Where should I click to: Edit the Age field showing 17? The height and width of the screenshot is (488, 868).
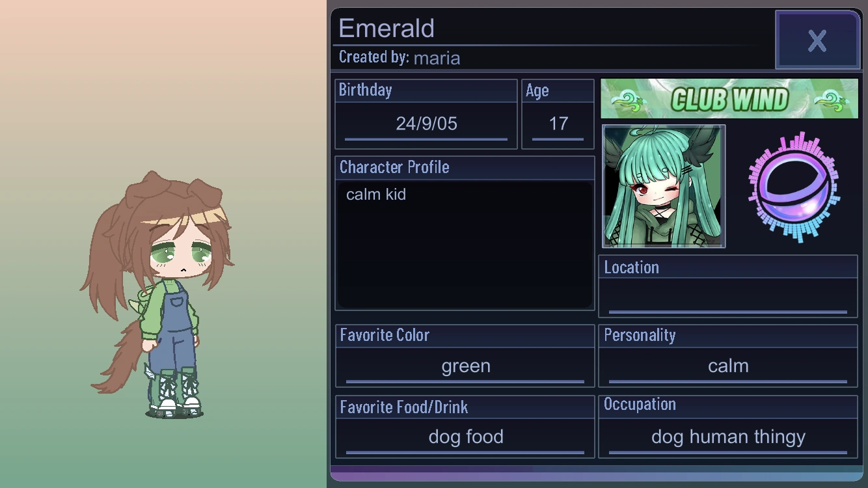coord(558,124)
